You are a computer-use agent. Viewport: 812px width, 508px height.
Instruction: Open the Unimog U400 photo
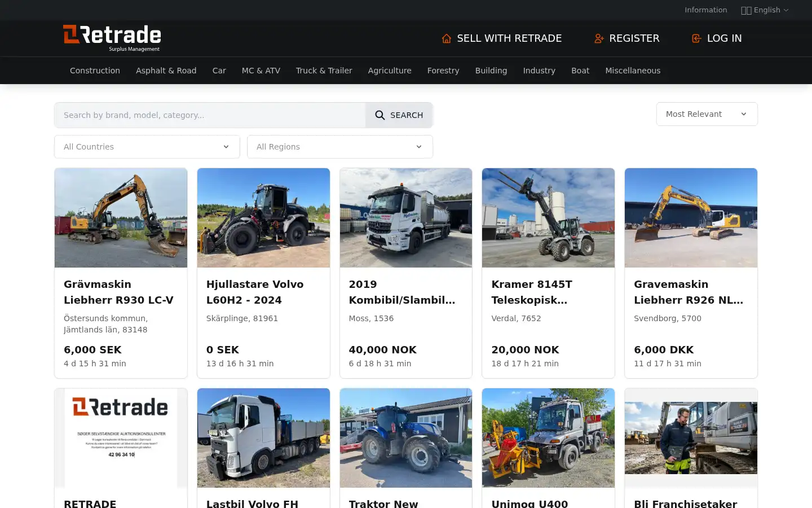[548, 438]
